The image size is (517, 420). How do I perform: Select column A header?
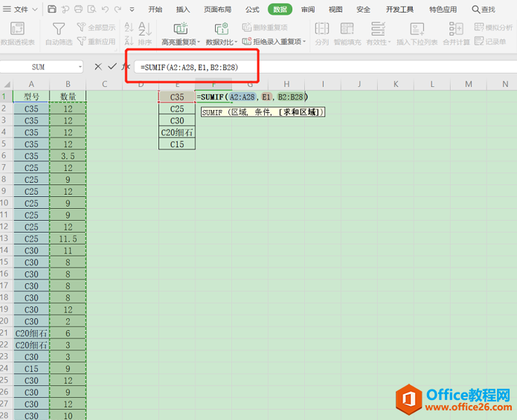pos(31,84)
